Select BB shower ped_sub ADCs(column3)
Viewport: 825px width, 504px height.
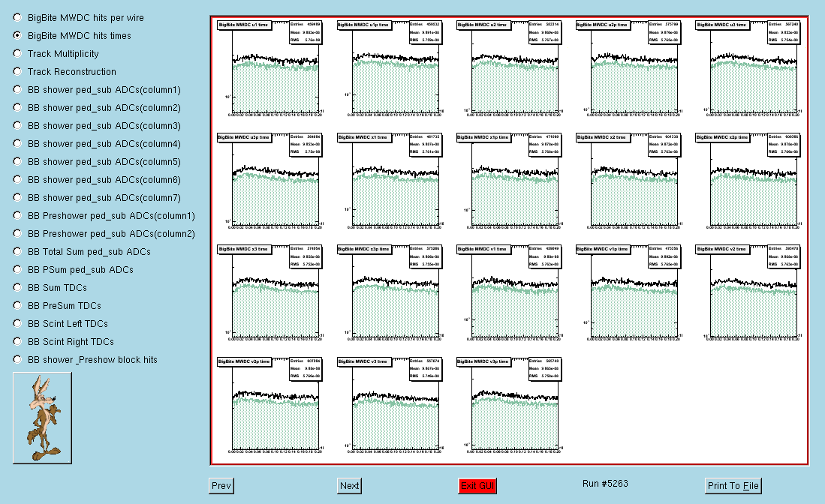click(x=17, y=125)
